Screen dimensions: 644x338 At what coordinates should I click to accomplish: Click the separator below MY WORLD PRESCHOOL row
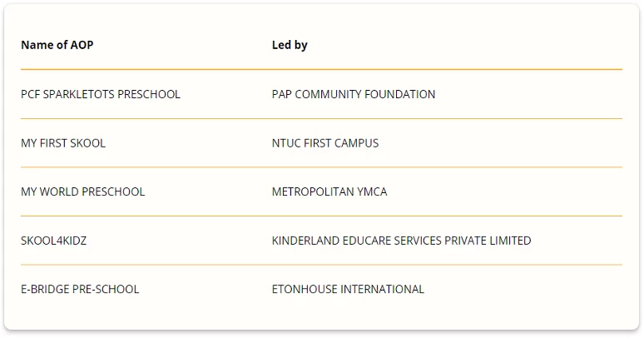322,216
